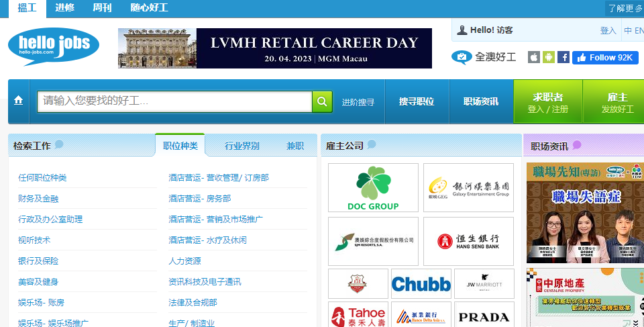Focus the job search input field
Screen dimensions: 644x327
[x=174, y=101]
